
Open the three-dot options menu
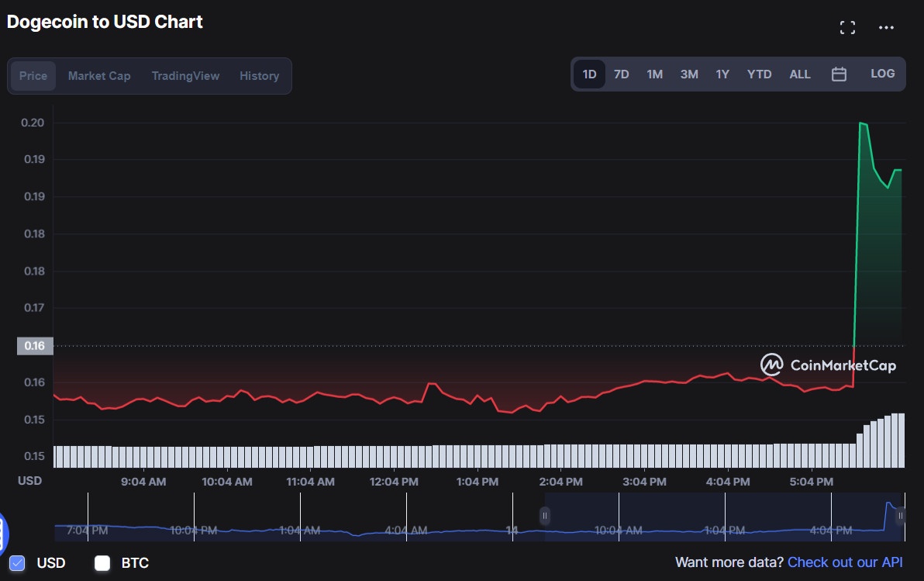coord(885,28)
